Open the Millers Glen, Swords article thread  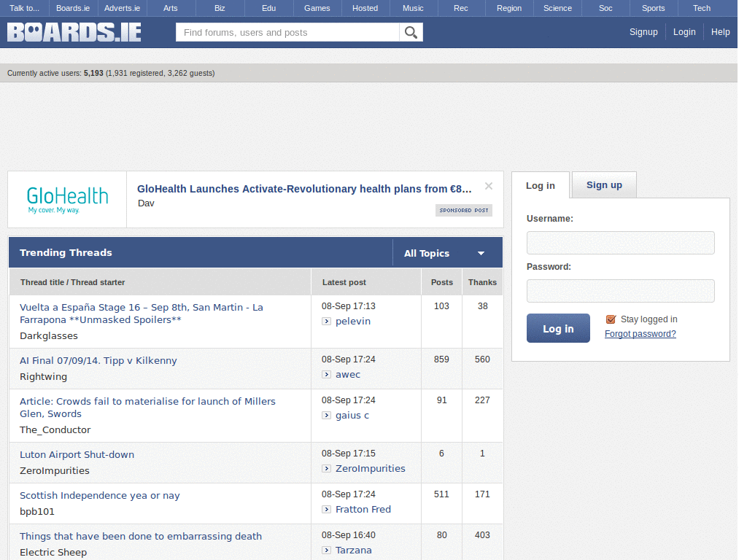(x=147, y=408)
